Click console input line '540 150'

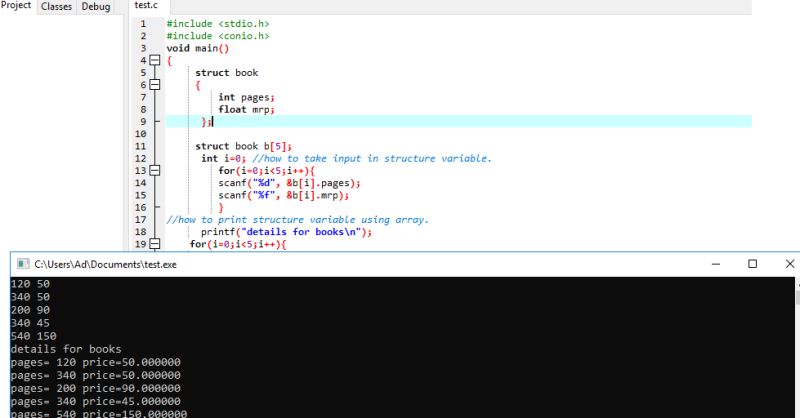click(x=33, y=336)
